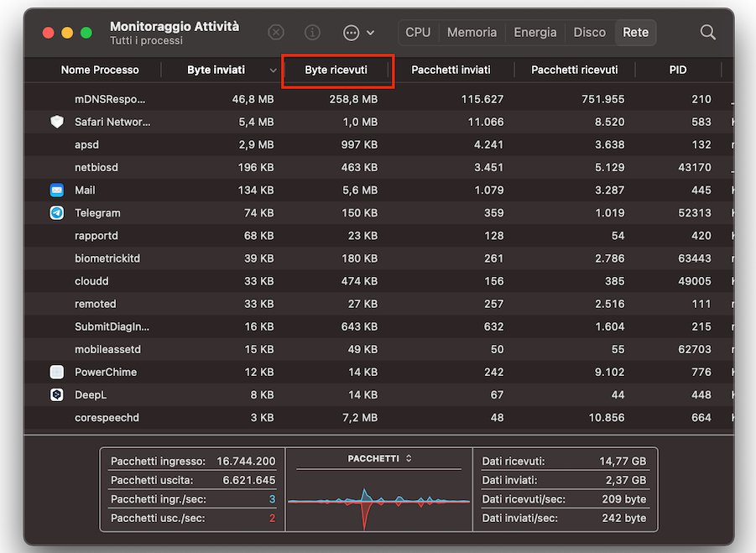Screen dimensions: 756x553
Task: Switch to the Memoria tab
Action: coord(472,33)
